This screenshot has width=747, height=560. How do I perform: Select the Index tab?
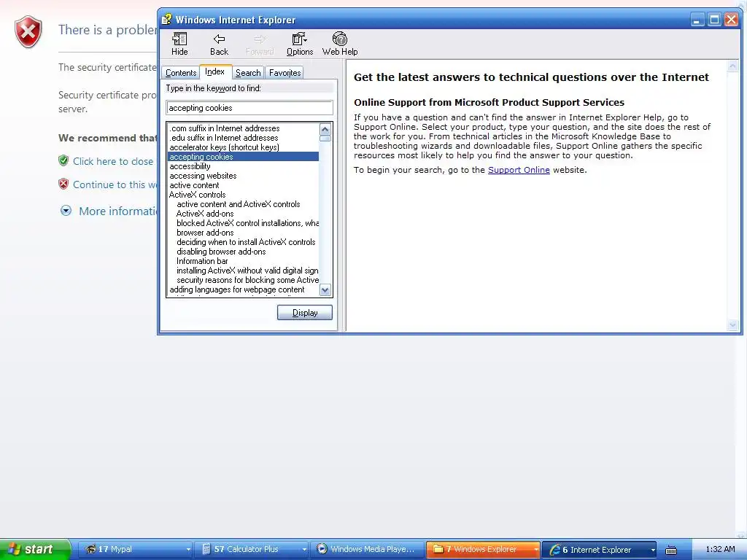pos(215,71)
